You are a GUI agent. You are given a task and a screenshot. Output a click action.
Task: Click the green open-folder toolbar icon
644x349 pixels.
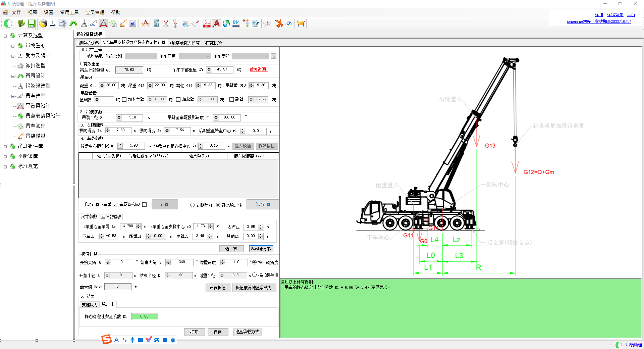[x=21, y=23]
